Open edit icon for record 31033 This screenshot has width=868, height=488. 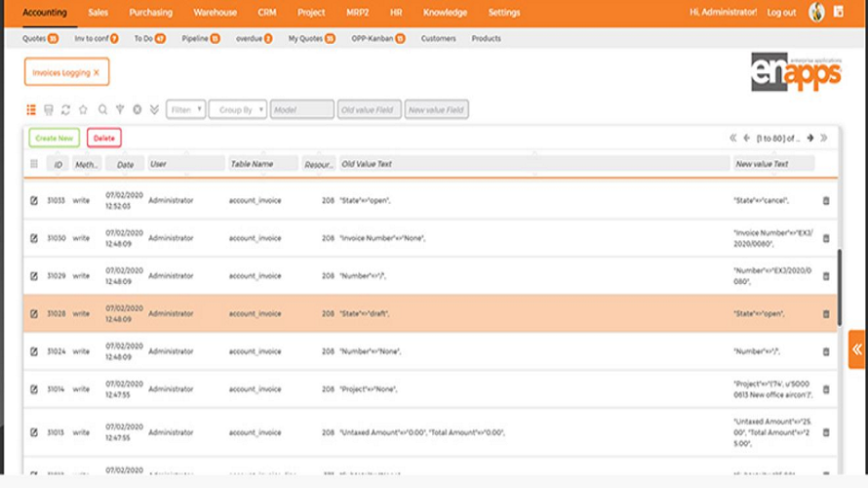pyautogui.click(x=34, y=200)
